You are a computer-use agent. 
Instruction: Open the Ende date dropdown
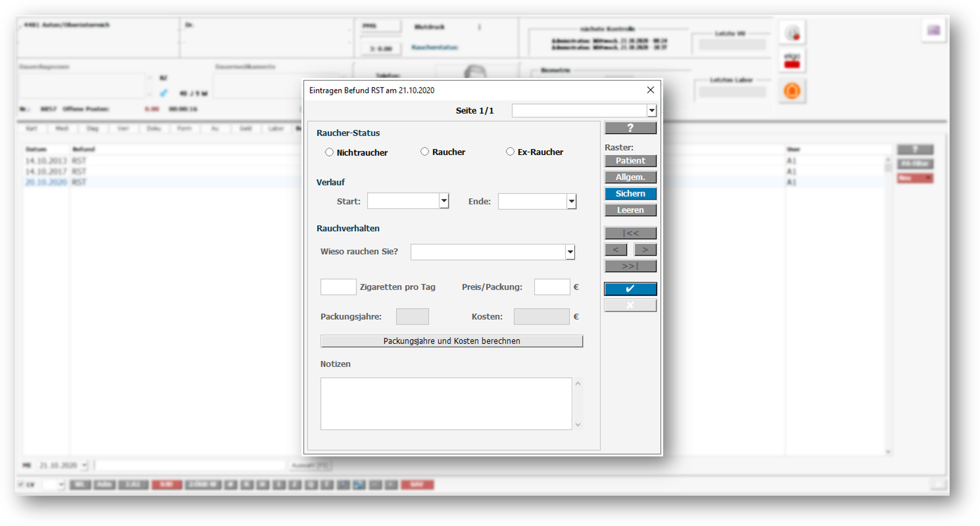571,201
